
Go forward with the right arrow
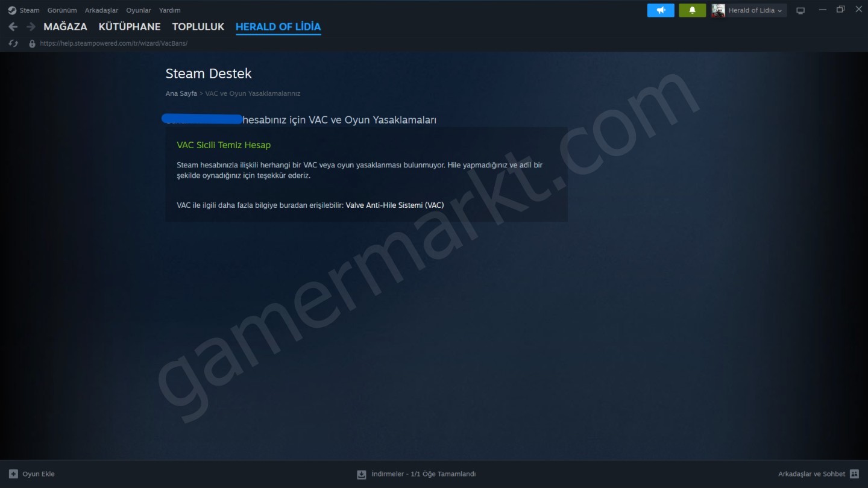pyautogui.click(x=31, y=27)
